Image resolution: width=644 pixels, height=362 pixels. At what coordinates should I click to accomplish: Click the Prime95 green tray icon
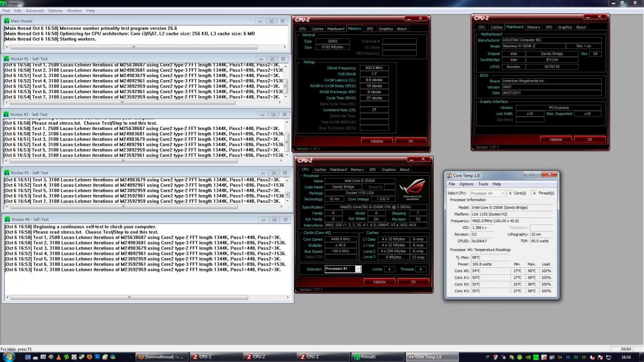coord(536,357)
